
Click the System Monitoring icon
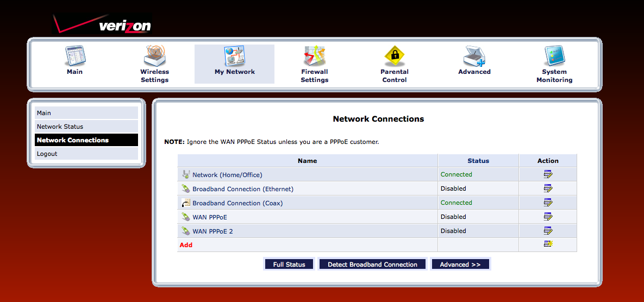554,56
